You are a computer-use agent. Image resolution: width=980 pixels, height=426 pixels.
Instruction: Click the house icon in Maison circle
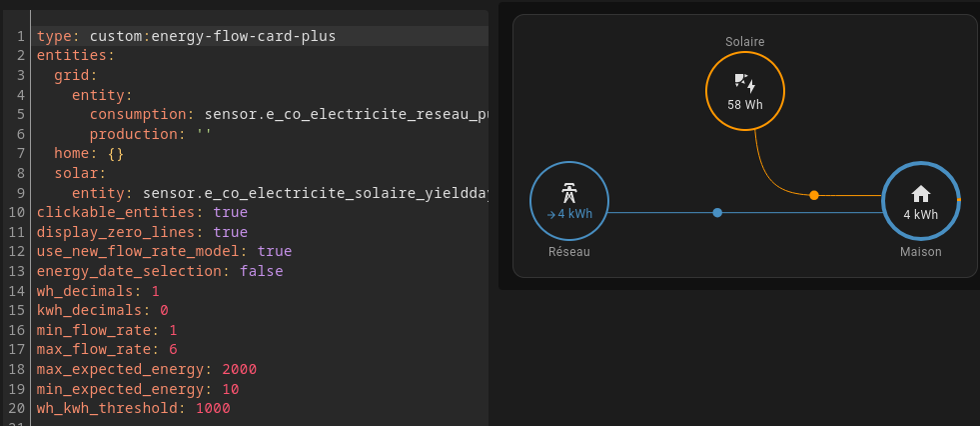(921, 194)
